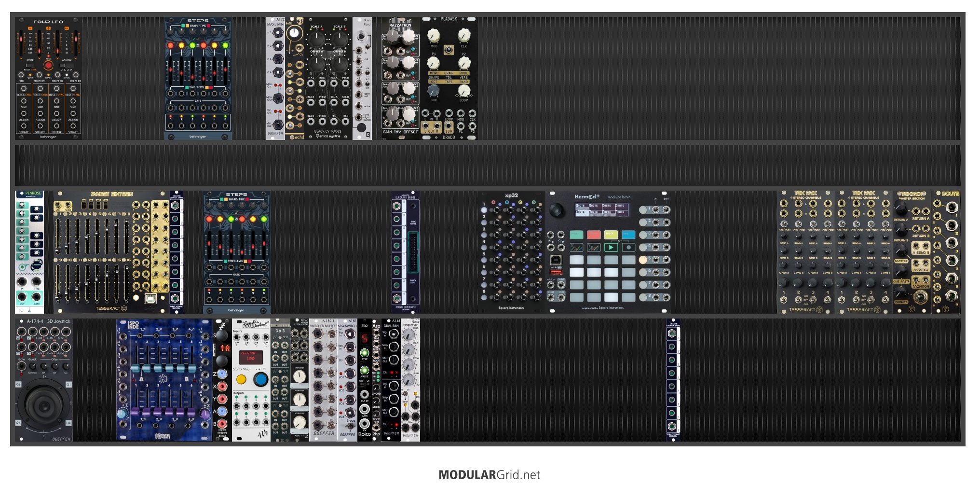Click the Scale B knob on Black CV Tools
Image resolution: width=980 pixels, height=485 pixels.
click(340, 39)
